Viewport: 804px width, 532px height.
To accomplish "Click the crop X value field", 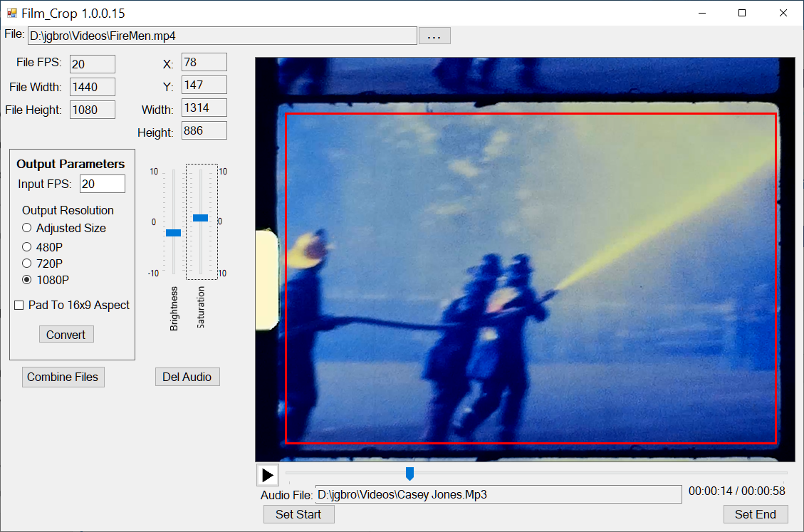I will point(204,62).
